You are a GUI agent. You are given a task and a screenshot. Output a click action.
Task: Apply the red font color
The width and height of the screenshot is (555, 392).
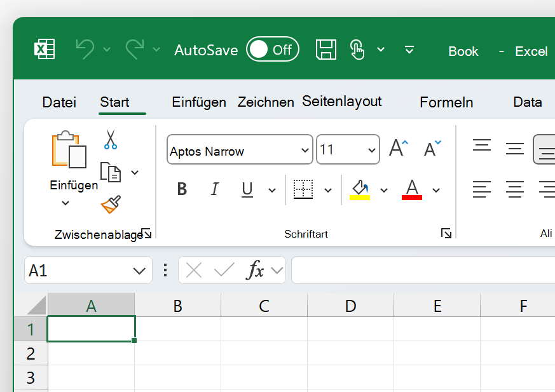tap(412, 189)
